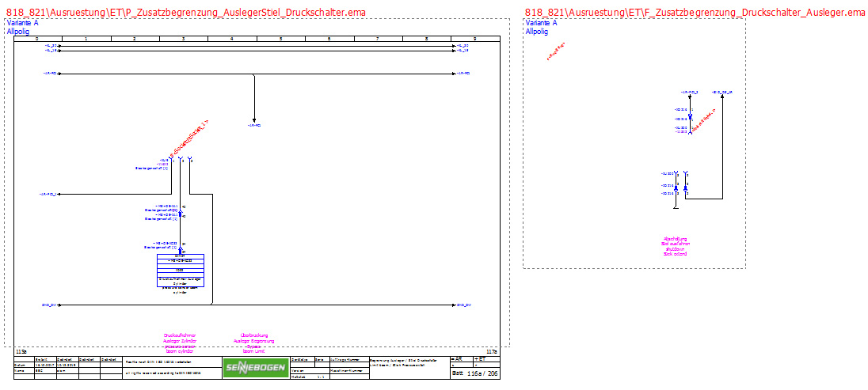Click the red diagonal label in right macro corner
Image resolution: width=868 pixels, height=390 pixels.
[555, 51]
